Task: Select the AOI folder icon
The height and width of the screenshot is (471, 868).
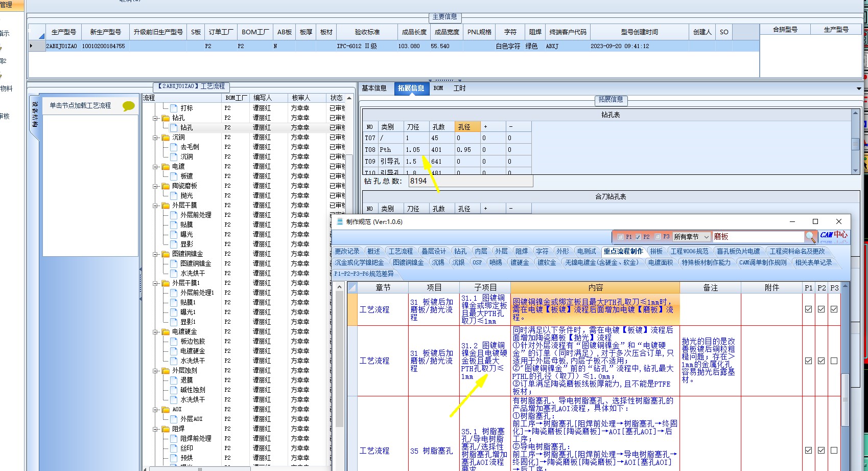Action: (x=166, y=410)
